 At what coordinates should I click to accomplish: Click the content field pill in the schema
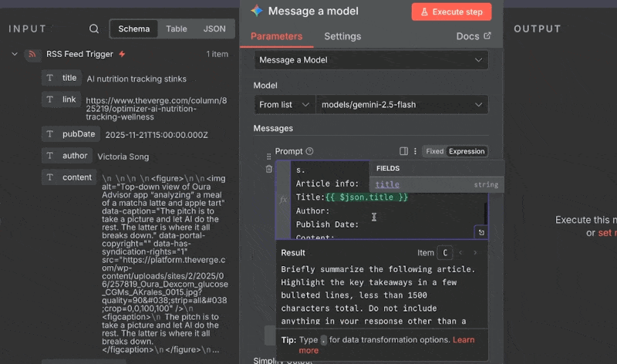point(69,177)
